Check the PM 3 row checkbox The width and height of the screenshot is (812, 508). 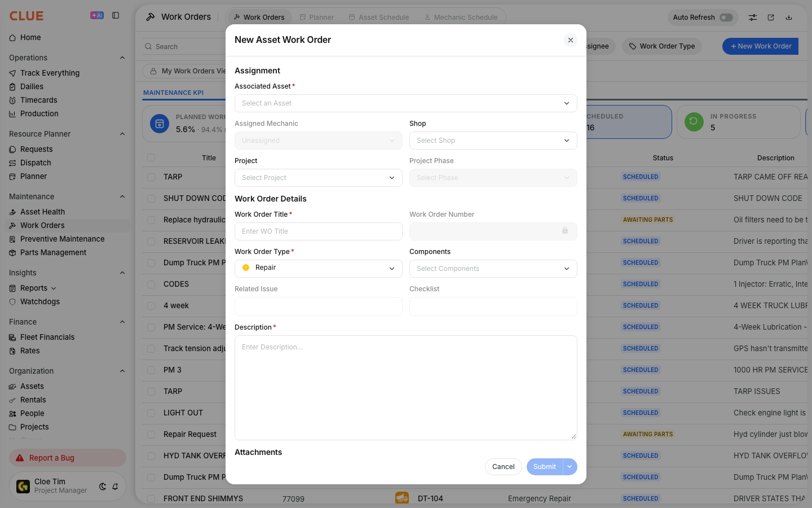pyautogui.click(x=151, y=370)
